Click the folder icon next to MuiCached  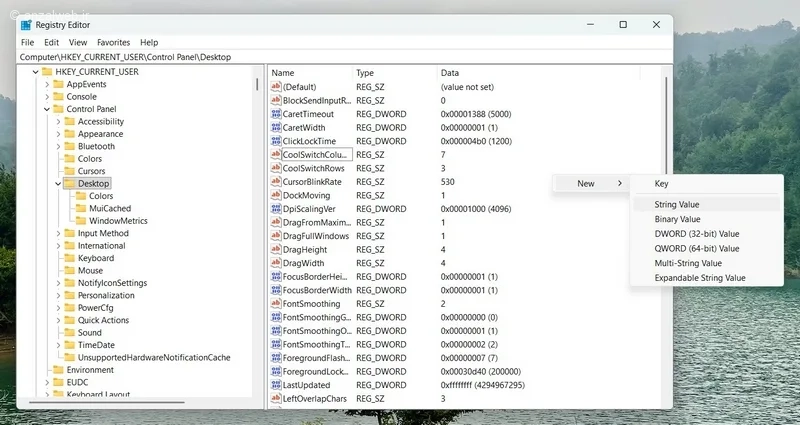click(x=81, y=208)
